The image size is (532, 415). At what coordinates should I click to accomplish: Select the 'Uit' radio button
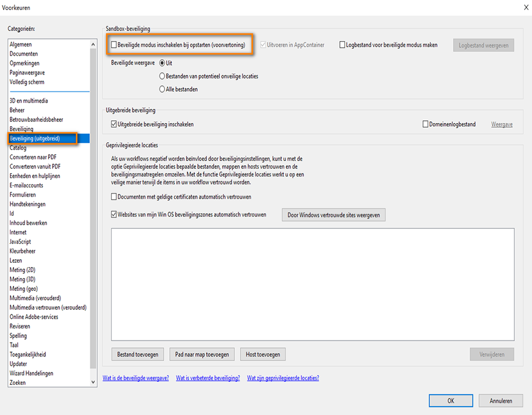click(x=162, y=64)
